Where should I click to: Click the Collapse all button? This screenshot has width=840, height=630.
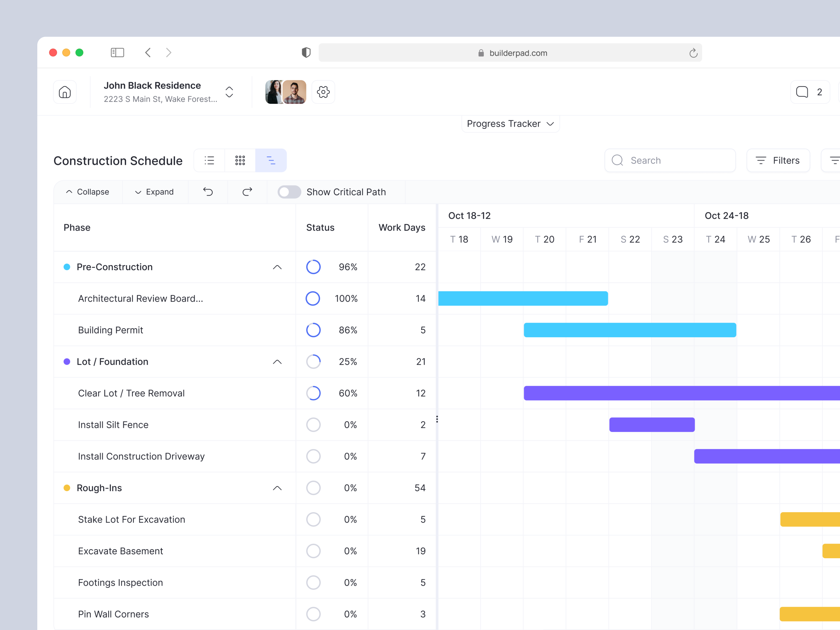(x=88, y=192)
